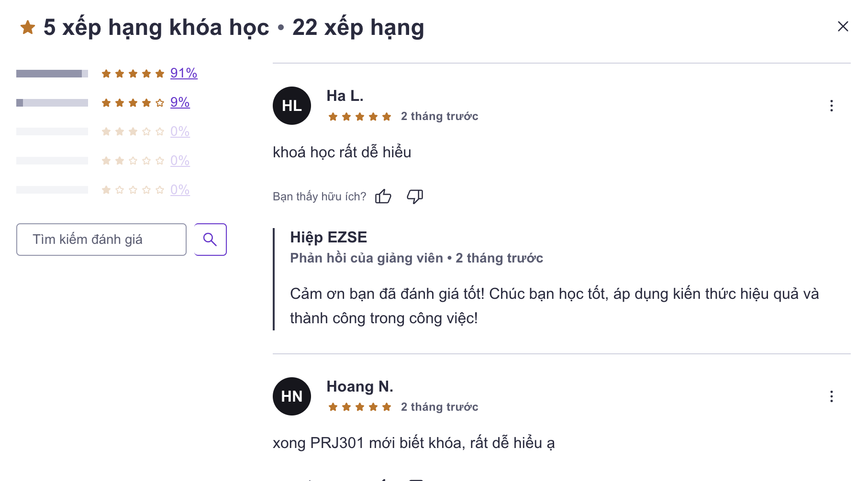Filter reviews by 9% four-star link
868x481 pixels.
180,102
